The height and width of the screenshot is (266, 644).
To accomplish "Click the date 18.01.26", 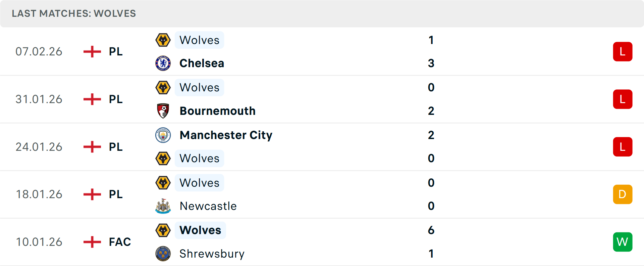I will pyautogui.click(x=39, y=194).
